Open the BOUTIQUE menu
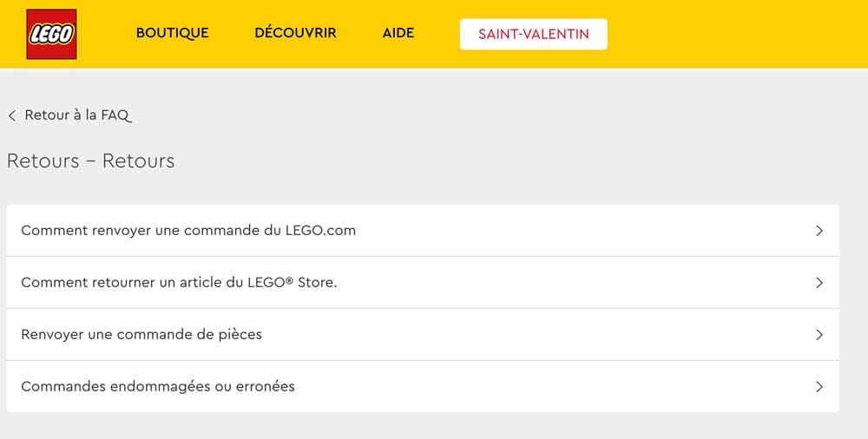The image size is (868, 439). (172, 34)
